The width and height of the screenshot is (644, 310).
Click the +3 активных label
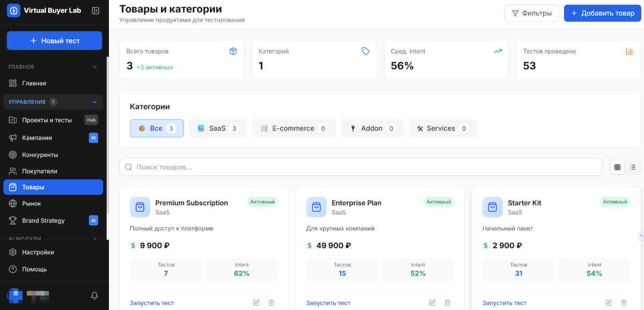point(155,67)
